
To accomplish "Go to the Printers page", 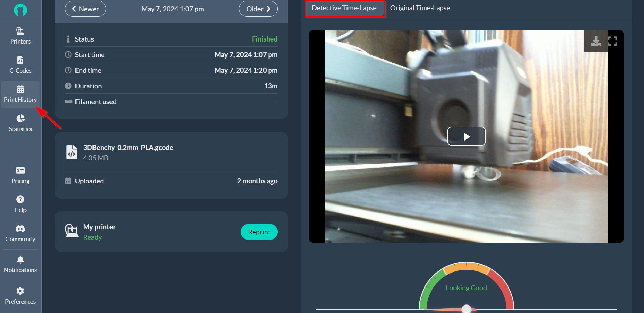I will tap(20, 36).
